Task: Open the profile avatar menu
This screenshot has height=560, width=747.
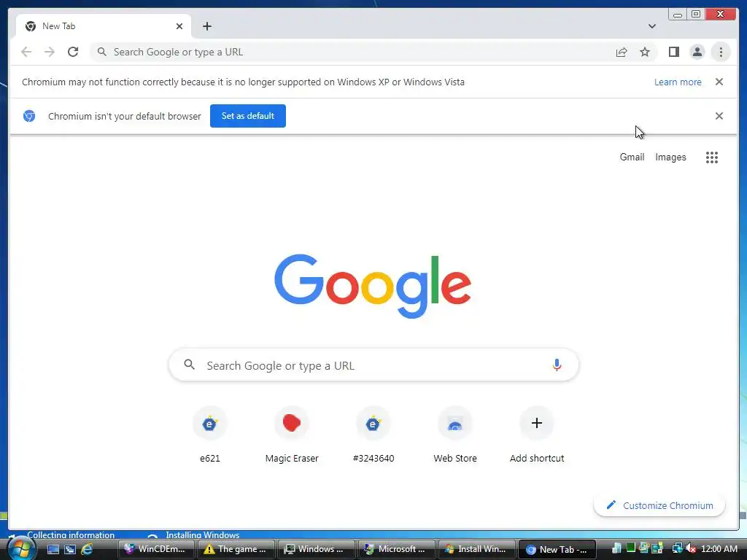Action: coord(697,52)
